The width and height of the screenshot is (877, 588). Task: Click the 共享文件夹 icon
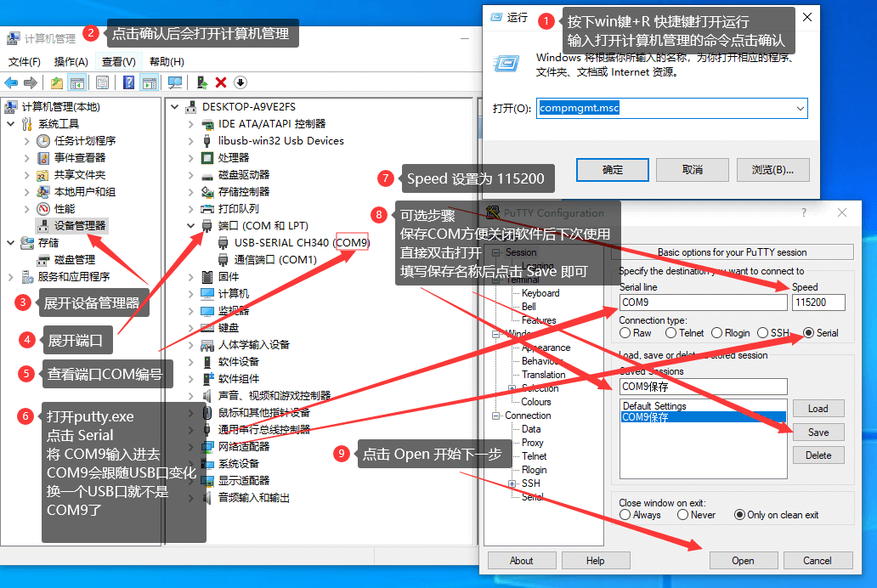tap(43, 175)
